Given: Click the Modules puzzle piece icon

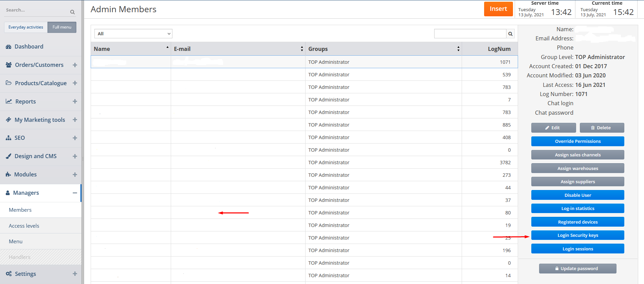Looking at the screenshot, I should click(x=8, y=174).
